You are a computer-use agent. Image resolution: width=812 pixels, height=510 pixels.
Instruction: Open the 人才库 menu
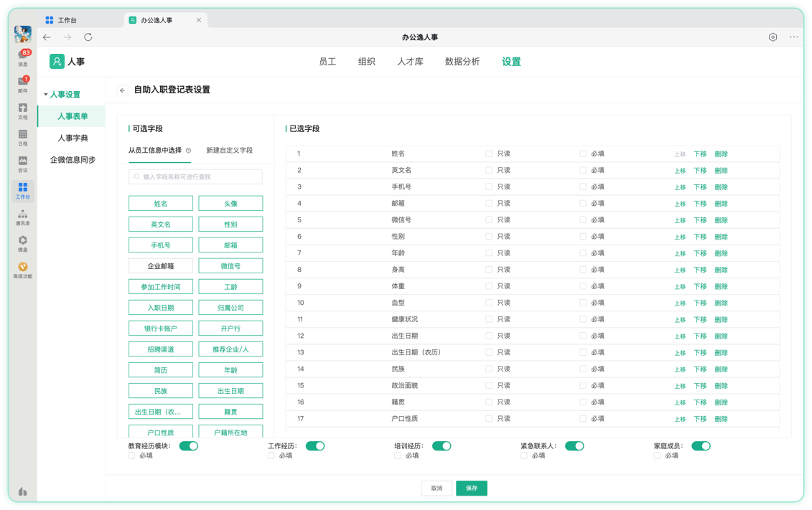pos(410,62)
